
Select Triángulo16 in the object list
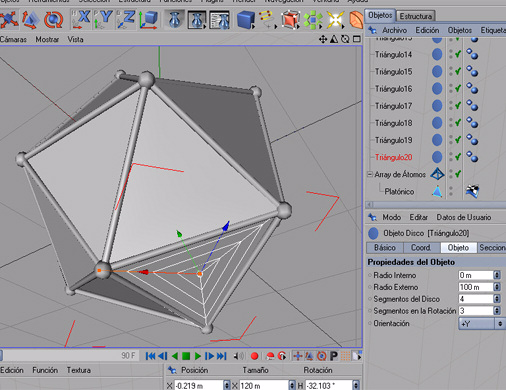click(x=393, y=89)
